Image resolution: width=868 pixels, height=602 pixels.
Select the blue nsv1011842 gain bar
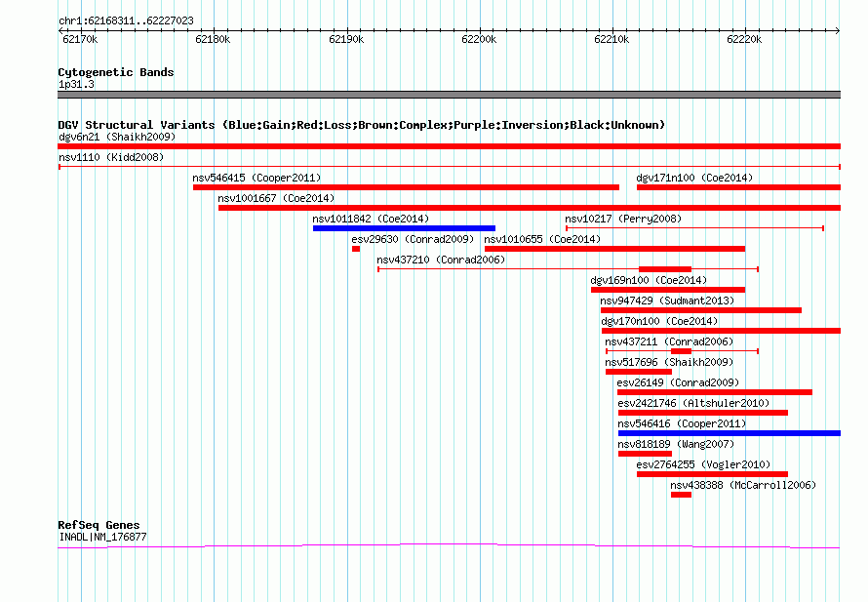click(x=404, y=228)
